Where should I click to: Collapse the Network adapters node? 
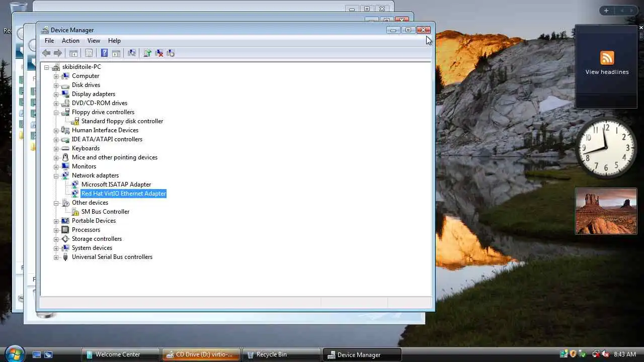56,176
